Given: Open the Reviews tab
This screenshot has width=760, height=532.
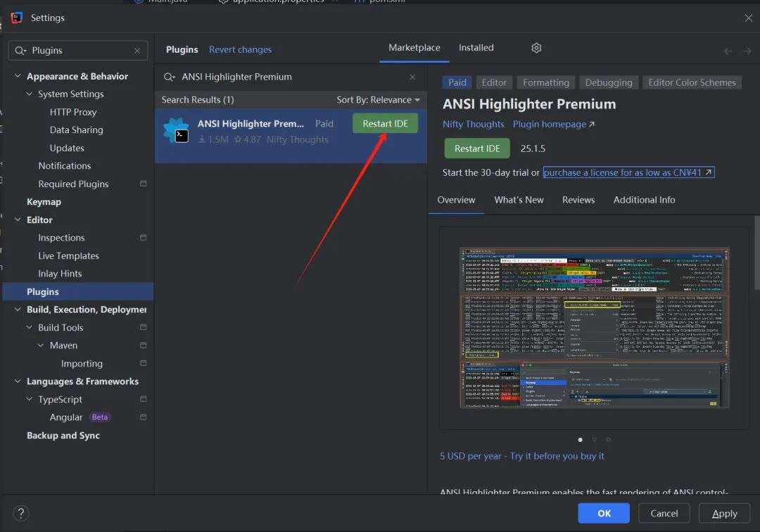Looking at the screenshot, I should (x=578, y=200).
